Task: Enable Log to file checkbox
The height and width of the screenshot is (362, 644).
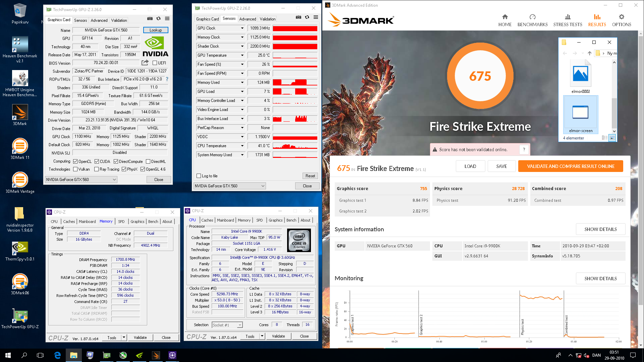Action: click(x=199, y=176)
